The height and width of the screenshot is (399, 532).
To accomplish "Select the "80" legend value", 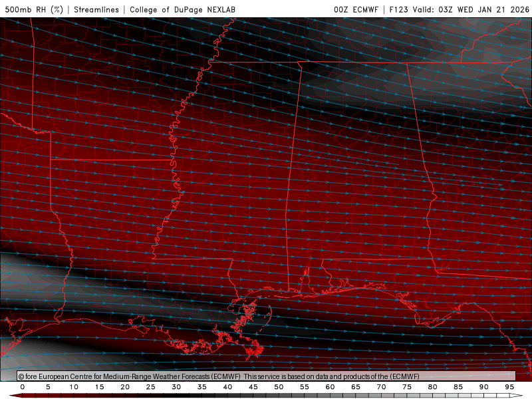I will point(432,387).
